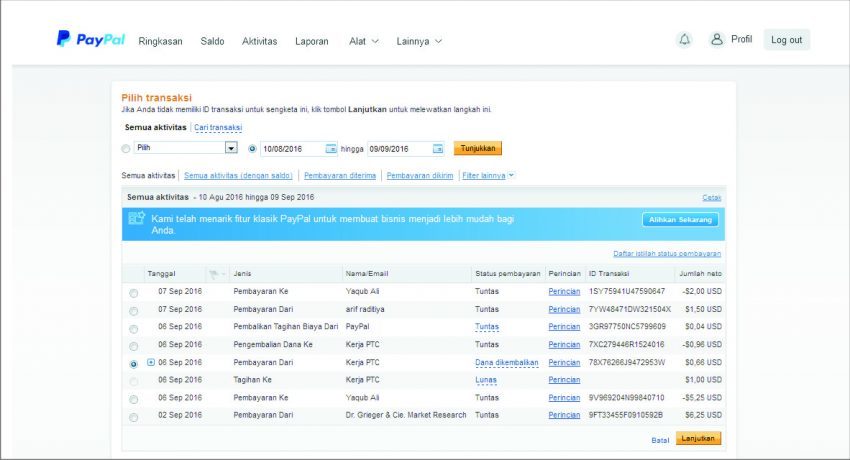Switch to the Cari transaksi tab
This screenshot has height=460, width=850.
(218, 128)
